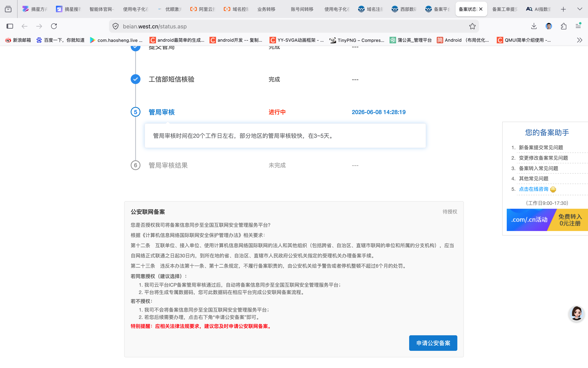The image size is (588, 368).
Task: Click the 申请公安备案 button
Action: tap(433, 343)
